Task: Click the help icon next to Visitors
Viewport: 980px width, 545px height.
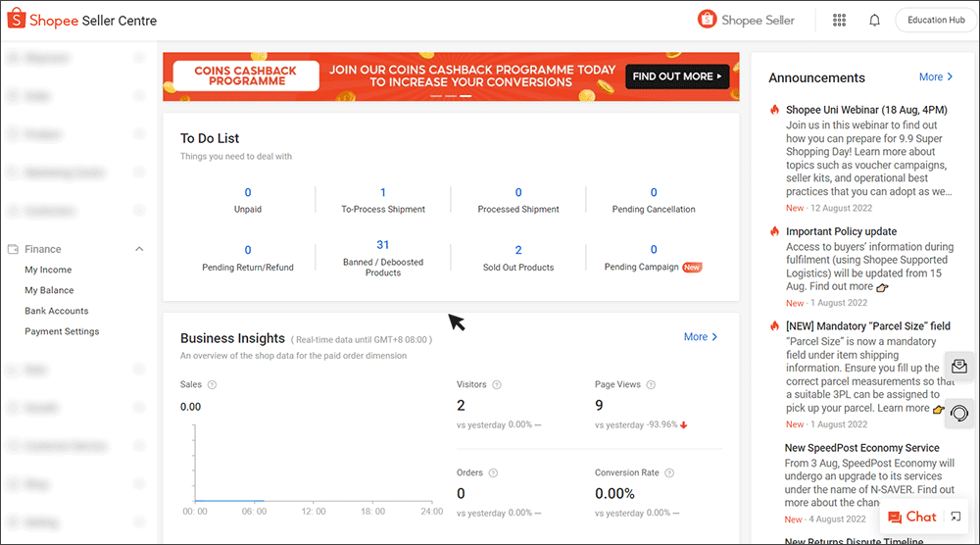Action: coord(497,385)
